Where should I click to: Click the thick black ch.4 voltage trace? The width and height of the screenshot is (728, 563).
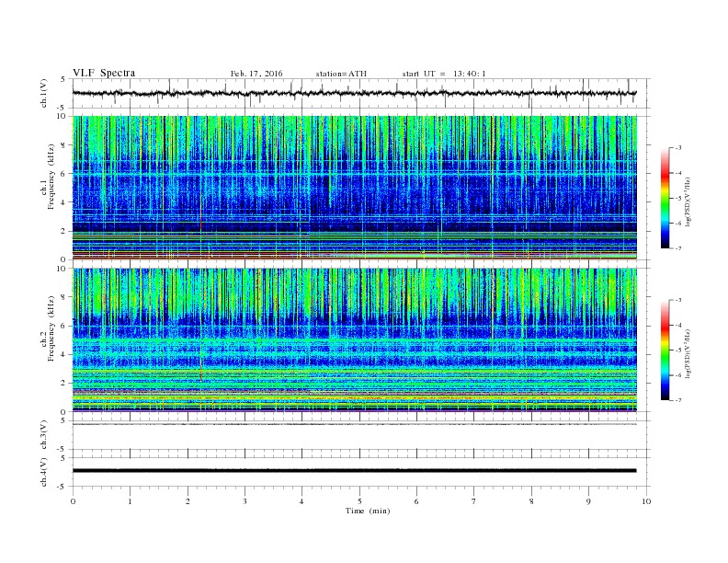pos(355,471)
